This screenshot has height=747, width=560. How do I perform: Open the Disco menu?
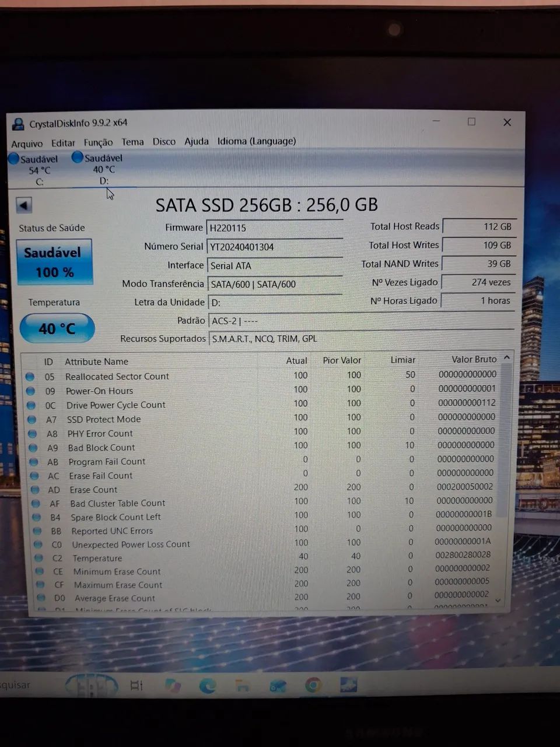[x=164, y=142]
